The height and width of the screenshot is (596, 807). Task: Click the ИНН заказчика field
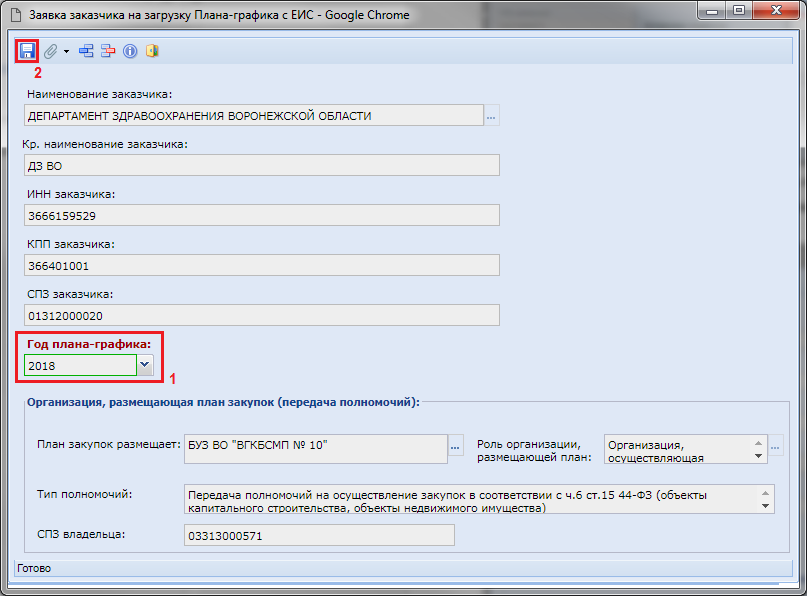(260, 215)
